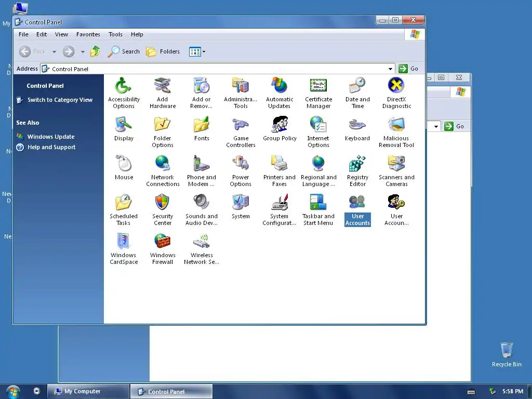The height and width of the screenshot is (399, 532).
Task: Open the Start menu orb
Action: point(12,392)
